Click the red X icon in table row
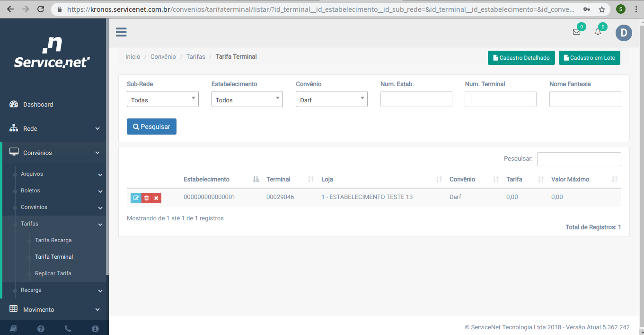This screenshot has width=644, height=335. click(x=156, y=198)
